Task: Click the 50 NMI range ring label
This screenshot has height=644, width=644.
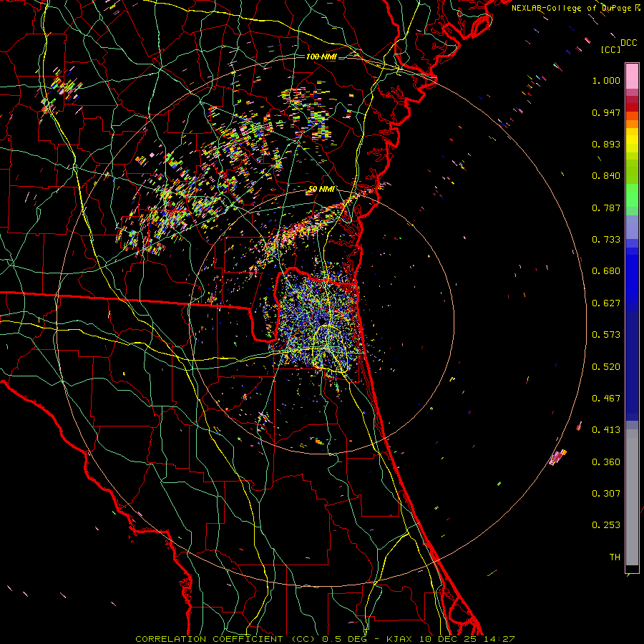Action: [x=321, y=189]
